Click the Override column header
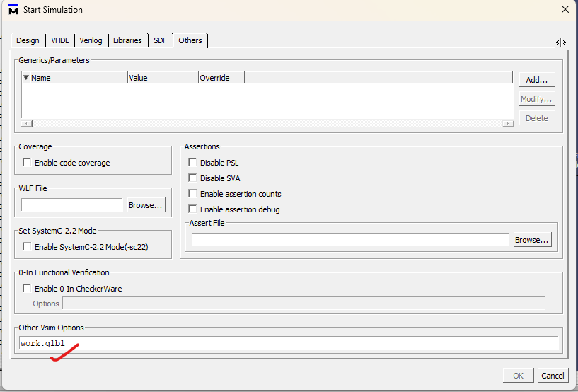Image resolution: width=578 pixels, height=392 pixels. pyautogui.click(x=221, y=77)
